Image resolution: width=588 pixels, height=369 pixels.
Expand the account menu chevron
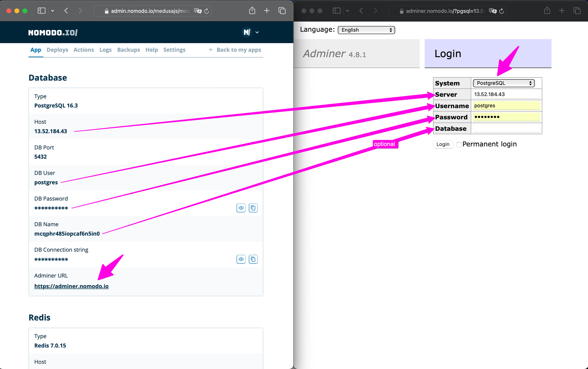[x=257, y=32]
